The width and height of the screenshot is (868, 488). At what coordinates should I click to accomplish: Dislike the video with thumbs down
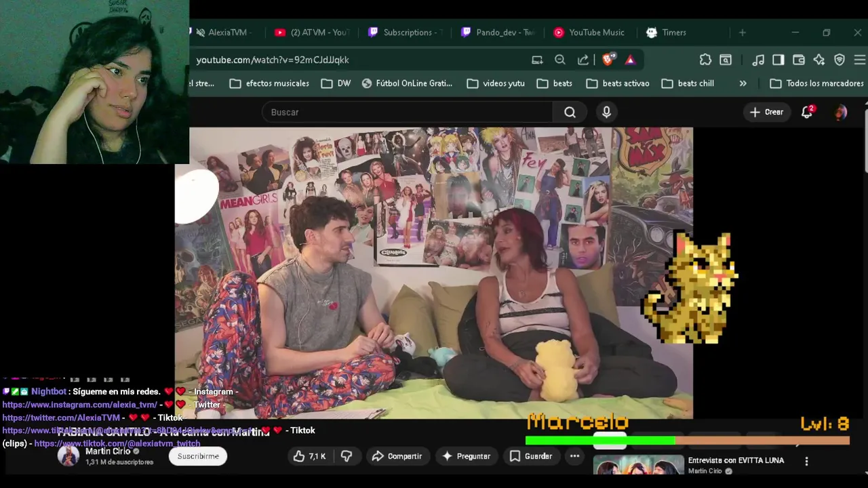[347, 456]
